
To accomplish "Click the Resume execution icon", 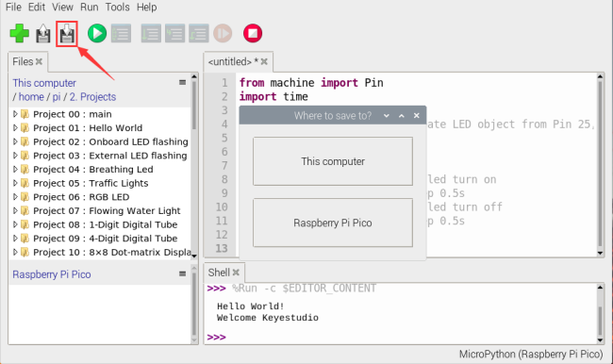I will click(223, 33).
